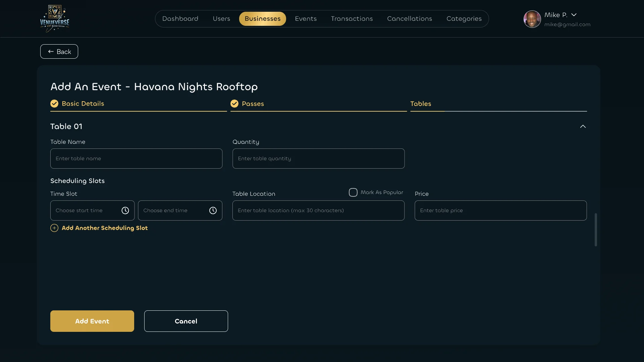Screen dimensions: 644x362
Task: Click the VenueVerse logo
Action: click(x=55, y=18)
